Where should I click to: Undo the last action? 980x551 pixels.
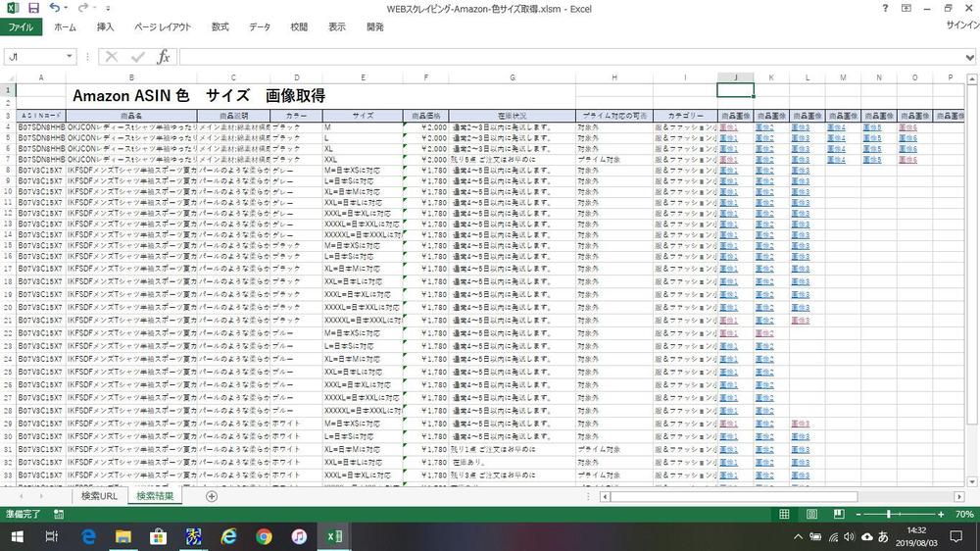click(54, 8)
